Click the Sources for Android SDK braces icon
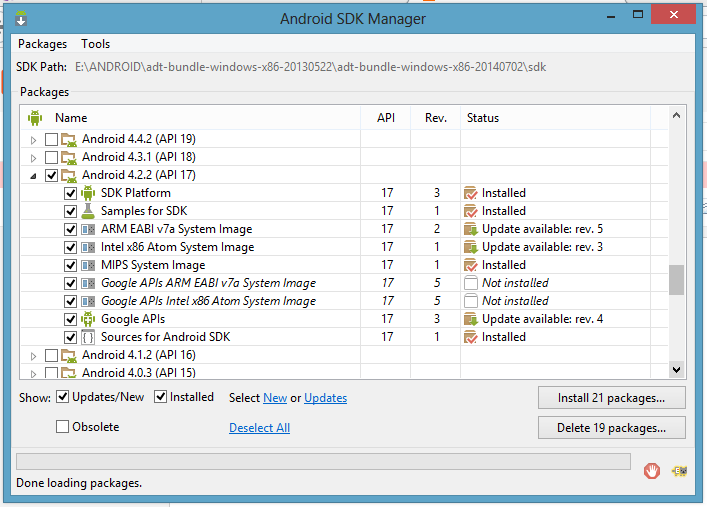This screenshot has width=707, height=507. coord(88,337)
